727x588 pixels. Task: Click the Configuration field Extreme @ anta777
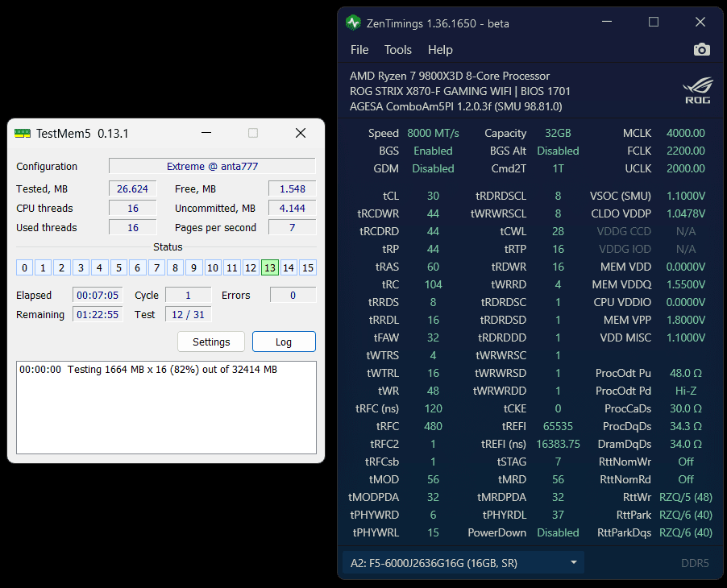point(212,167)
